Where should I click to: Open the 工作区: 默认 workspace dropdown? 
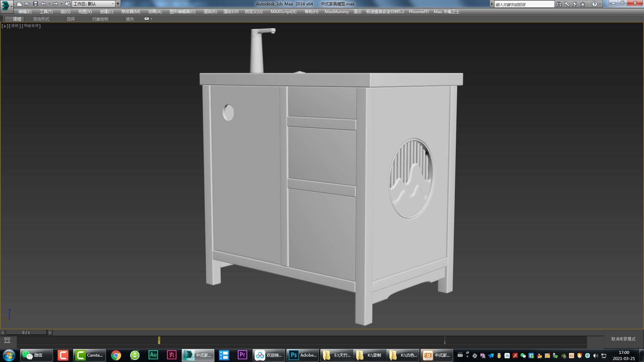pos(94,4)
